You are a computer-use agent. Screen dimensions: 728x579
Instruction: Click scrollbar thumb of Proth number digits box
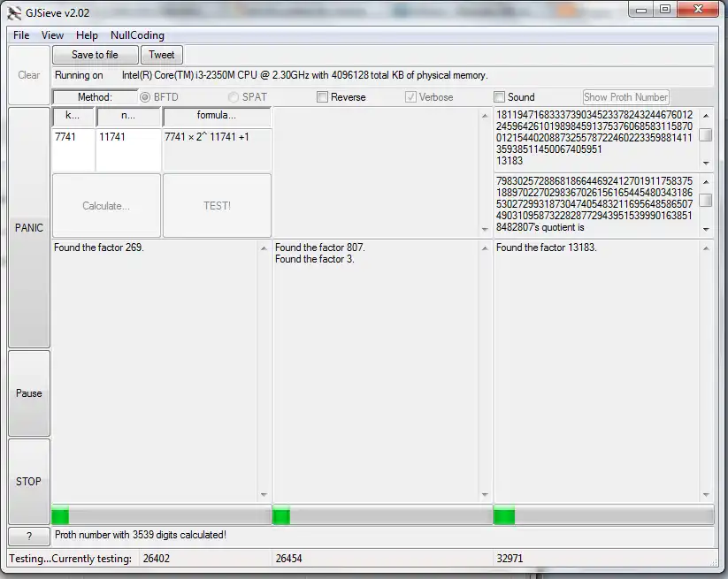[706, 134]
